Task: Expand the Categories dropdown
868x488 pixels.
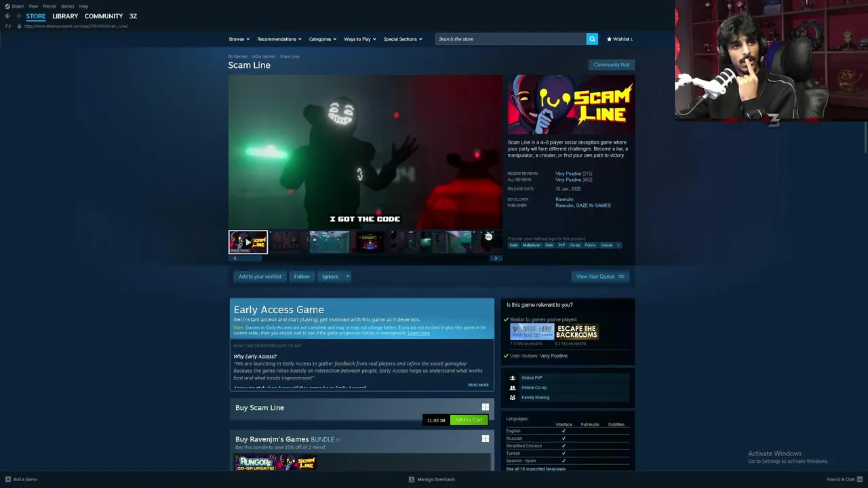Action: (x=323, y=39)
